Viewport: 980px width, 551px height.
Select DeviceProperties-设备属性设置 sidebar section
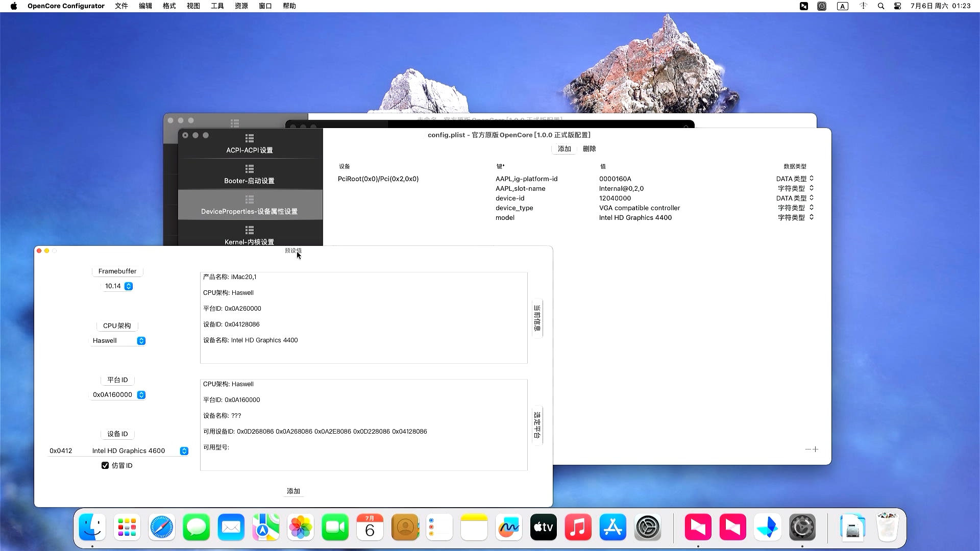pos(250,205)
